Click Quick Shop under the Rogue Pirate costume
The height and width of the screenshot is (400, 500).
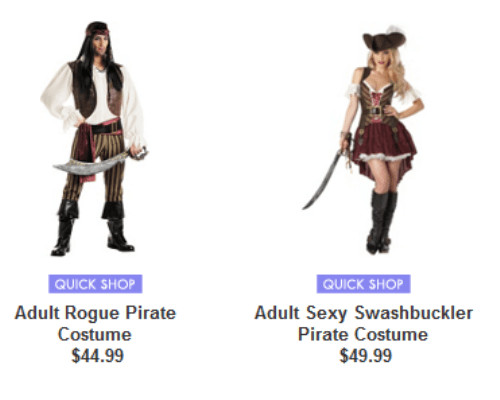(95, 284)
